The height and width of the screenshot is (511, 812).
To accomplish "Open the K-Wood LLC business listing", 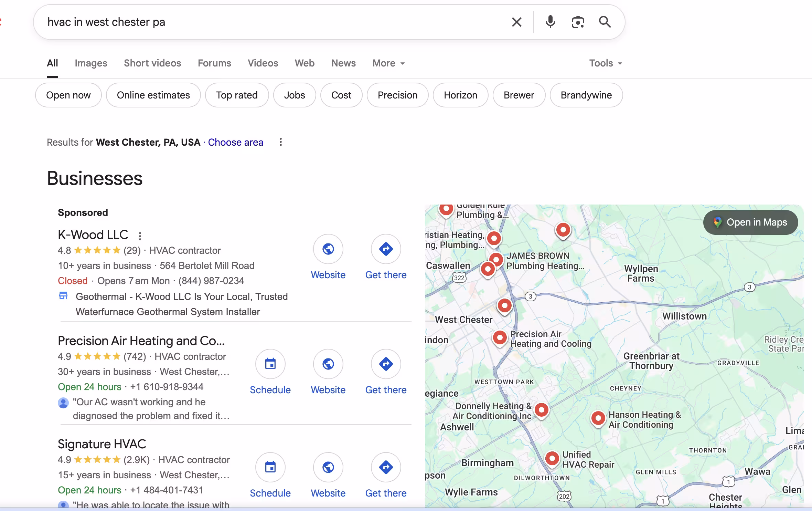I will pos(93,235).
